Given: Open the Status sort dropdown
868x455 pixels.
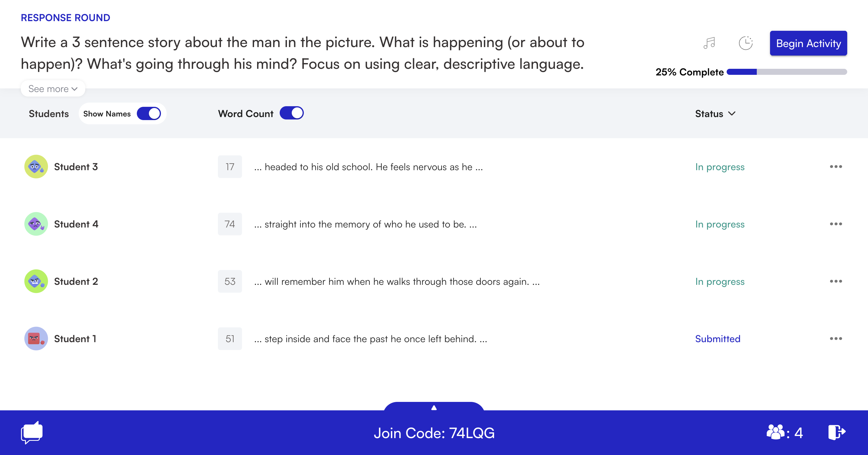Looking at the screenshot, I should [x=715, y=114].
